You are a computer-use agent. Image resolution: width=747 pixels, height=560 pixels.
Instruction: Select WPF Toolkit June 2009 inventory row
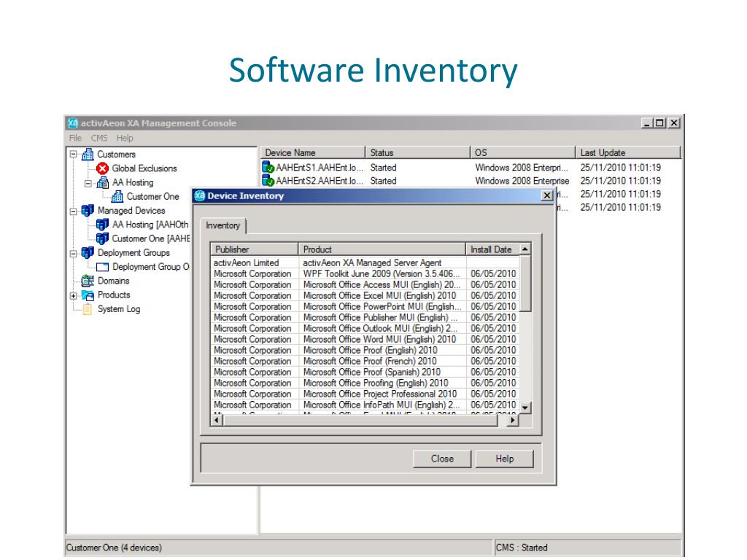(365, 274)
